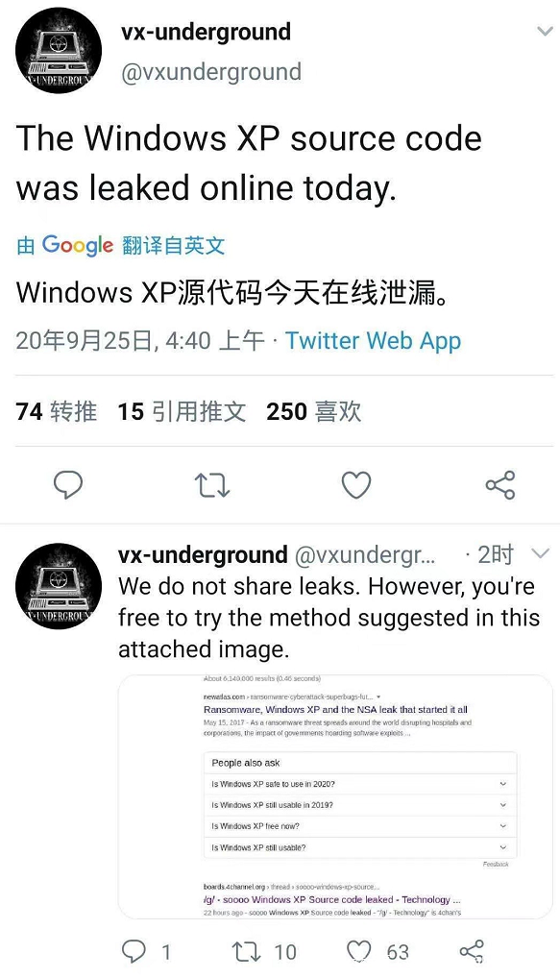The height and width of the screenshot is (978, 560).
Task: Open the Twitter Web App link
Action: [373, 340]
